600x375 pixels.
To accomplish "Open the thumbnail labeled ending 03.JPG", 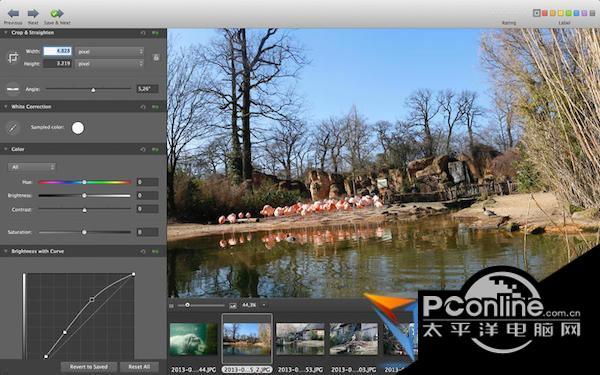I will pyautogui.click(x=354, y=339).
